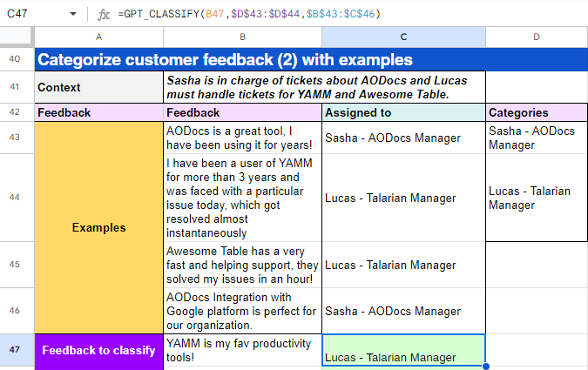
Task: Select 'Feedback' header in column A
Action: (99, 112)
